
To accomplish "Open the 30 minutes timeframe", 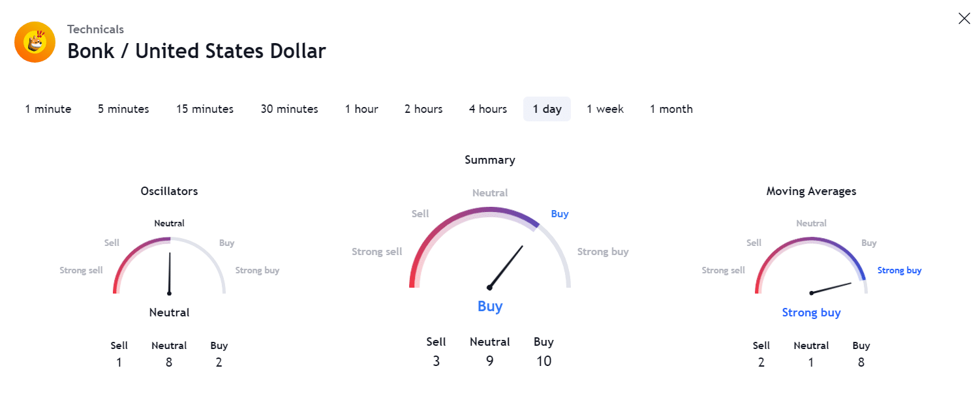I will pos(289,109).
